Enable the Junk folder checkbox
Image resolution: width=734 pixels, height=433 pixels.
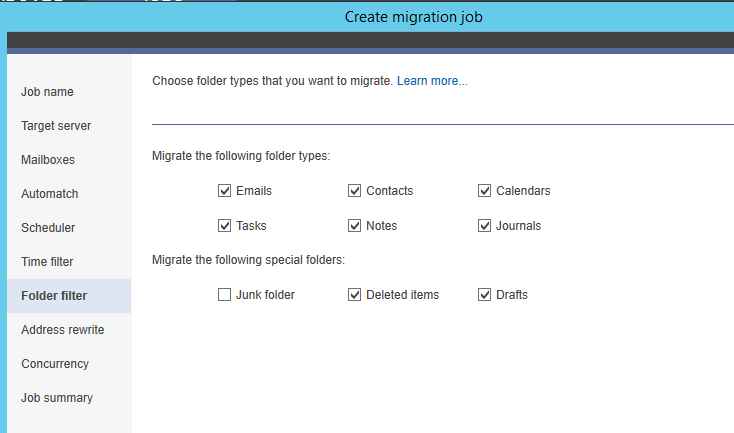click(x=224, y=294)
